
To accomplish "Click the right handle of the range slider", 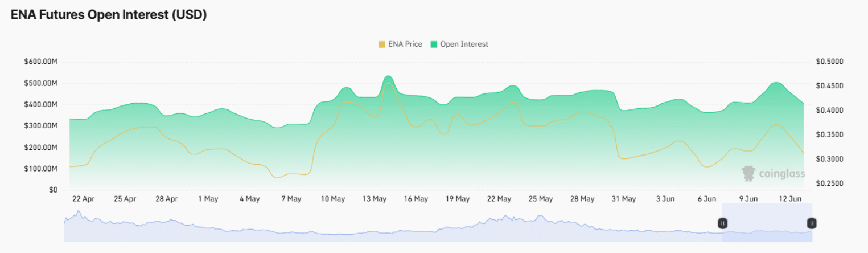I will 812,223.
